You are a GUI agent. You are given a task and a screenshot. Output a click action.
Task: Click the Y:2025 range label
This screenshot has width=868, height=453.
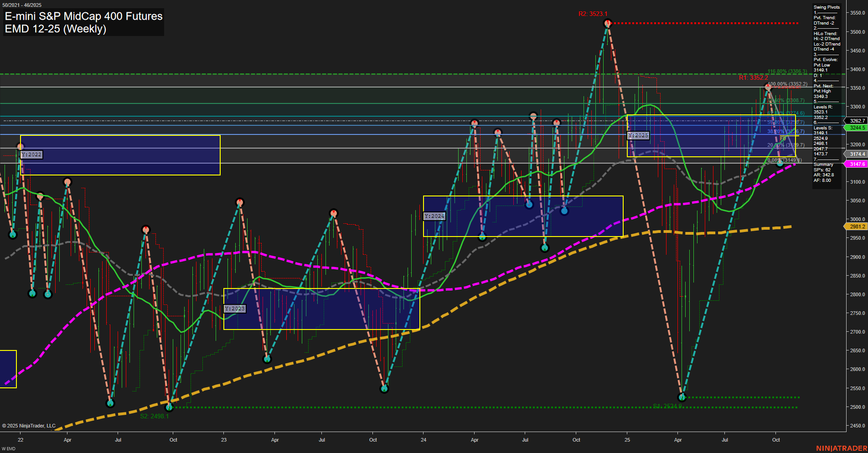point(637,135)
